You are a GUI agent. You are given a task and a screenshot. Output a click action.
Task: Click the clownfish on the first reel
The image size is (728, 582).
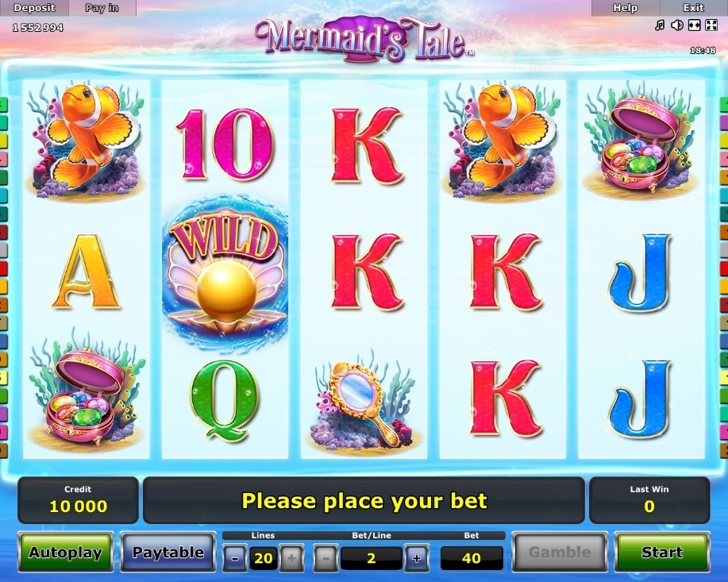[x=86, y=139]
